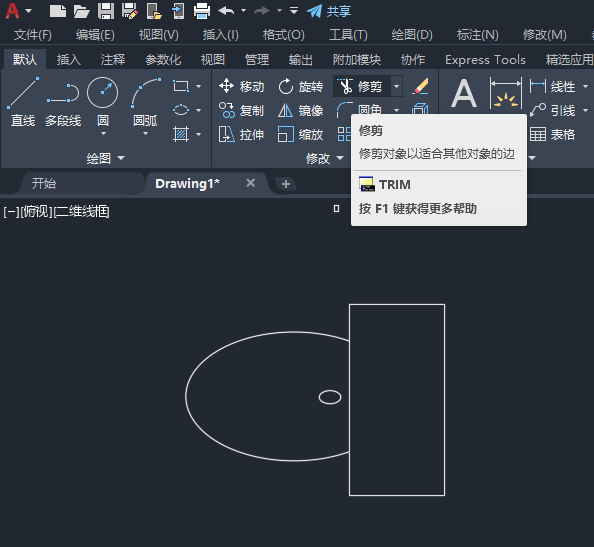Screen dimensions: 594x547
Task: Click the Dimension tool icon
Action: pos(506,94)
